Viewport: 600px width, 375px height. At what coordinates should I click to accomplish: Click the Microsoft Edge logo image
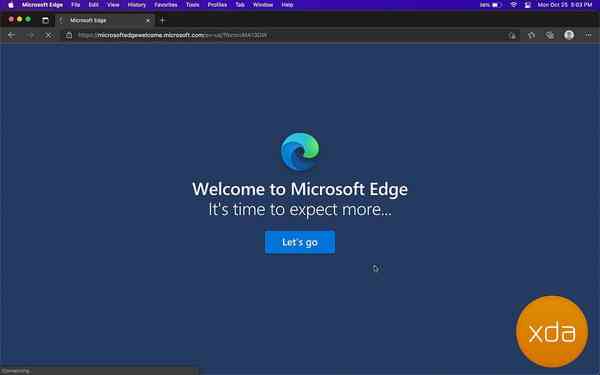coord(300,152)
